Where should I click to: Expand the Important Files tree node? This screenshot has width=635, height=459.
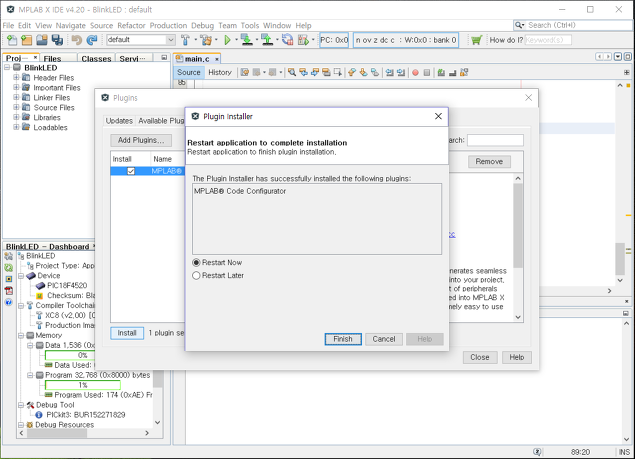pos(16,87)
